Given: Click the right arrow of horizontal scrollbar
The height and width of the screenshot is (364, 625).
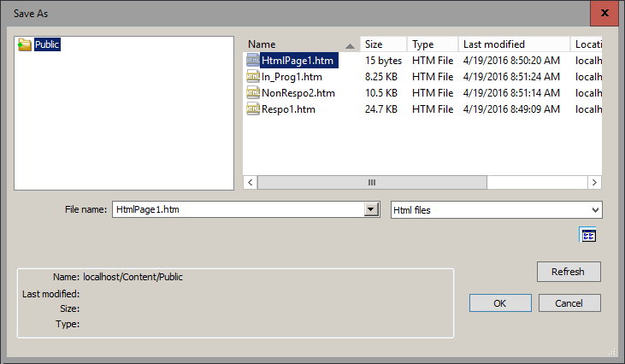Looking at the screenshot, I should 594,182.
